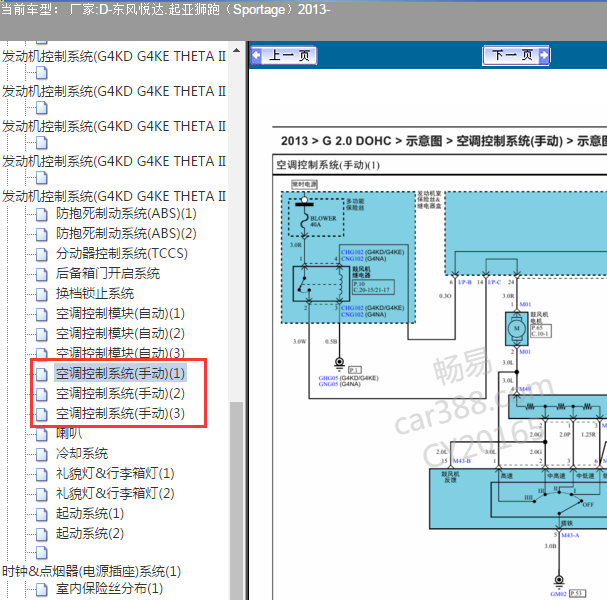Open 防抱死制动系统(ABS)(2) tree entry
The height and width of the screenshot is (600, 607).
(126, 233)
